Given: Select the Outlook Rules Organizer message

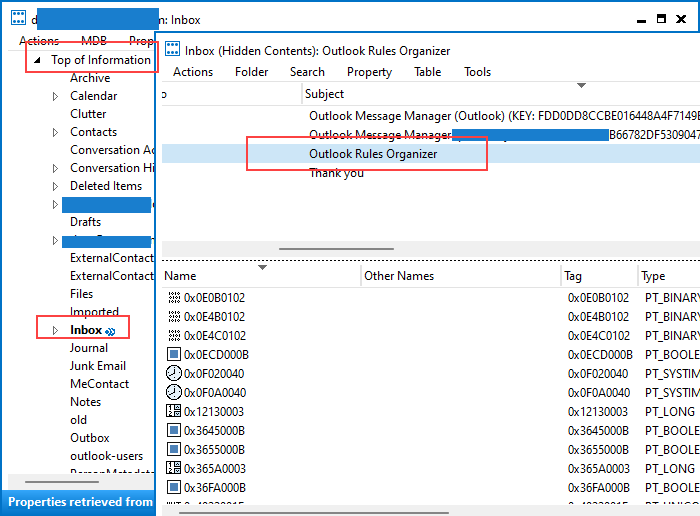Looking at the screenshot, I should click(431, 154).
